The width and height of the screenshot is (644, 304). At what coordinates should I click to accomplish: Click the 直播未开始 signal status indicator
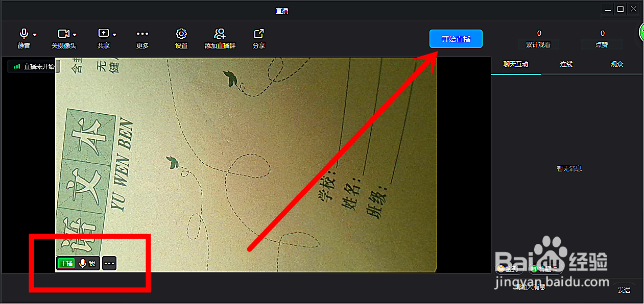pyautogui.click(x=34, y=66)
